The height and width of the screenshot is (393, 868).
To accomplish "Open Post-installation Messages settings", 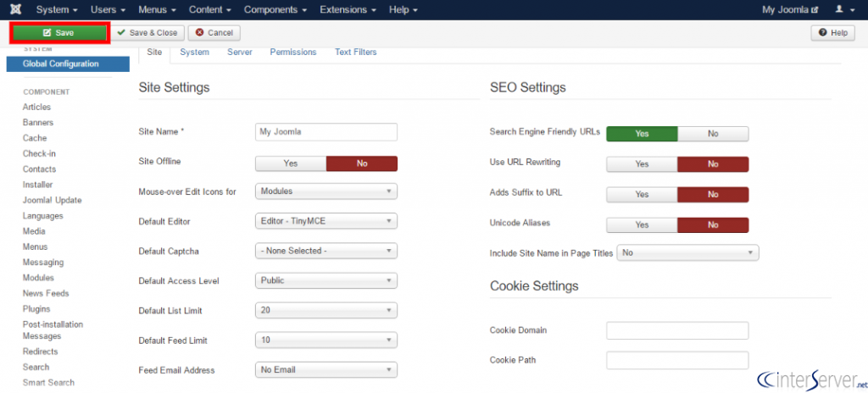I will point(53,330).
